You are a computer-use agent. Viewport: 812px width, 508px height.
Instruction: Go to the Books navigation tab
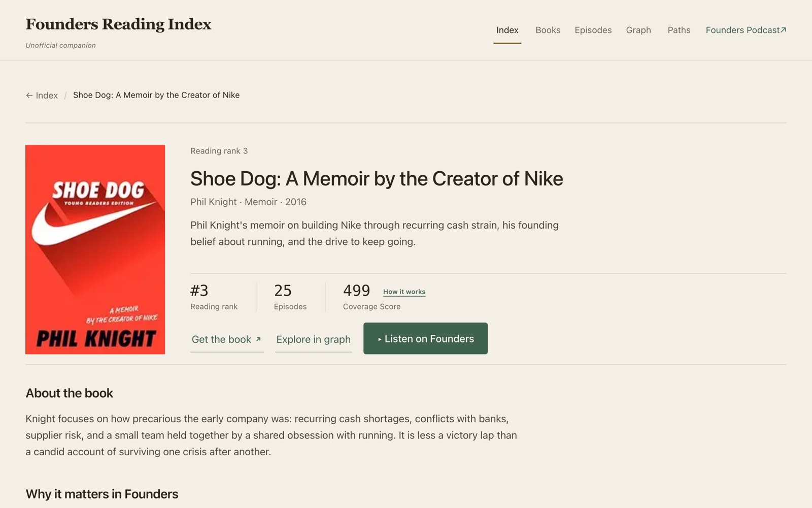coord(548,30)
